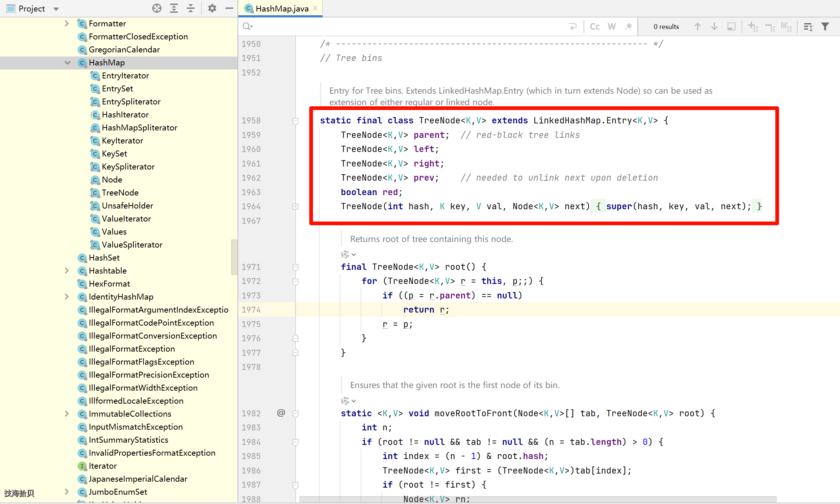Screen dimensions: 840x504
Task: Select InputMismatchException in the project tree
Action: 136,427
